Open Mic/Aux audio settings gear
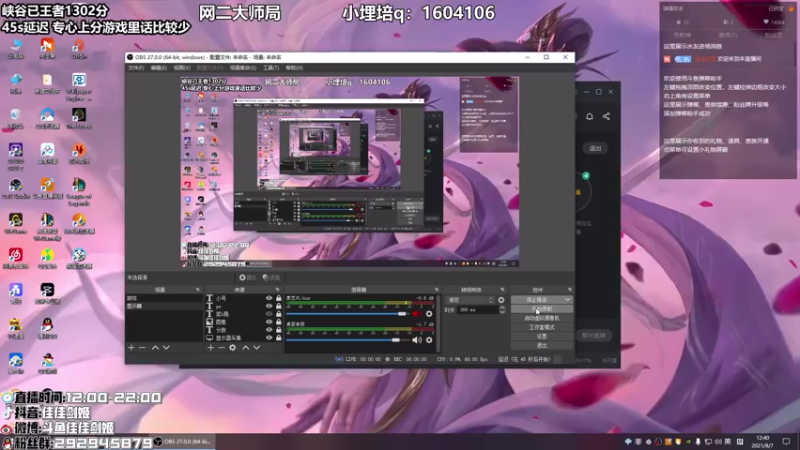This screenshot has width=800, height=450. [x=429, y=314]
